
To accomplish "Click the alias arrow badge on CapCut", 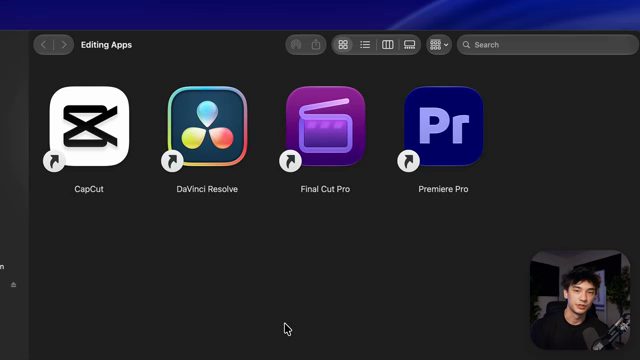I will tap(54, 161).
